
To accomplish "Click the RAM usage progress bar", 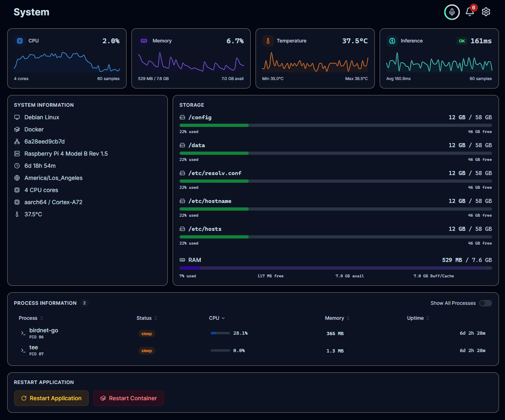I will click(x=336, y=268).
